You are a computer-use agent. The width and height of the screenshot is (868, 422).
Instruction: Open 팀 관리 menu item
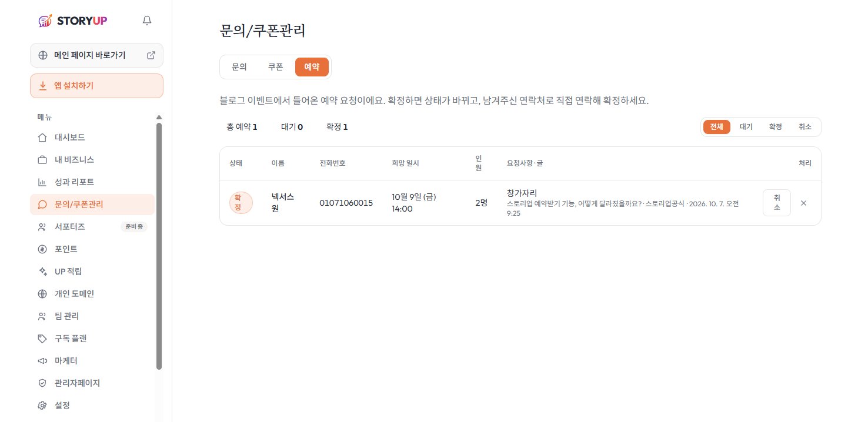point(92,316)
